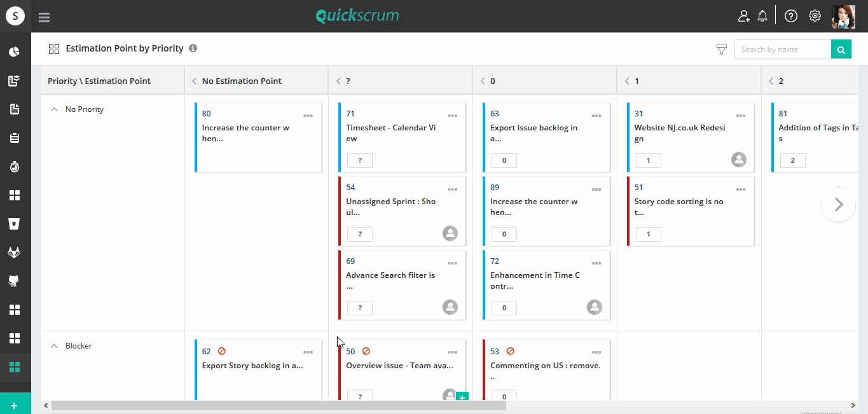Click the hamburger menu beside the Quickscrum logo

click(x=44, y=17)
